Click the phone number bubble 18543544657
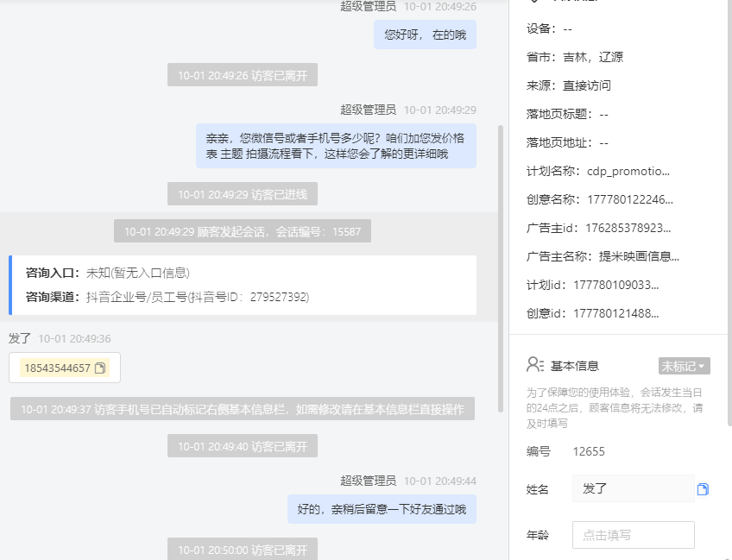 tap(65, 368)
